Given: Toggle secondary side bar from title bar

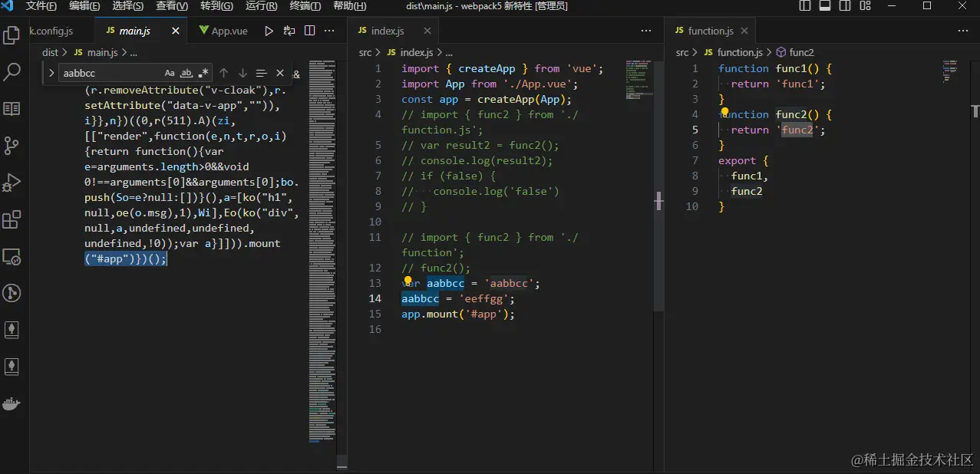Looking at the screenshot, I should (845, 6).
